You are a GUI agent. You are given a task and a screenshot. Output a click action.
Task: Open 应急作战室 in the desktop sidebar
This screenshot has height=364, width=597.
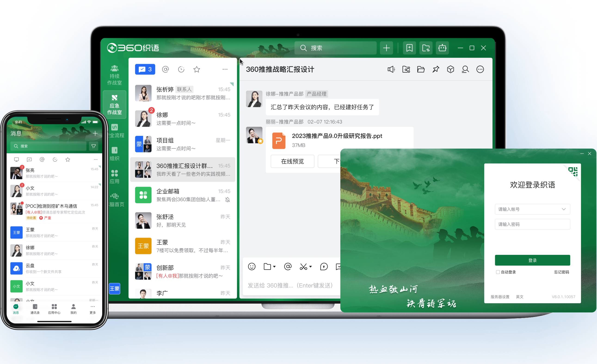[114, 105]
